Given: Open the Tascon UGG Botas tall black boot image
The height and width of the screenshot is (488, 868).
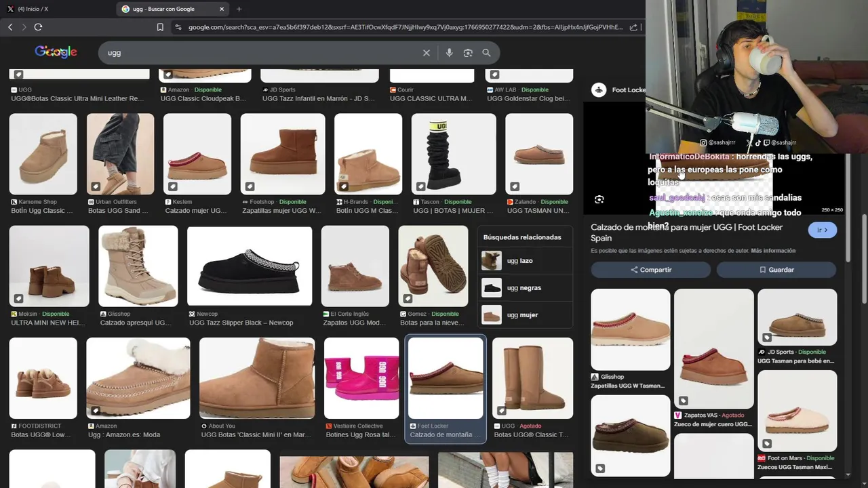Looking at the screenshot, I should tap(454, 154).
